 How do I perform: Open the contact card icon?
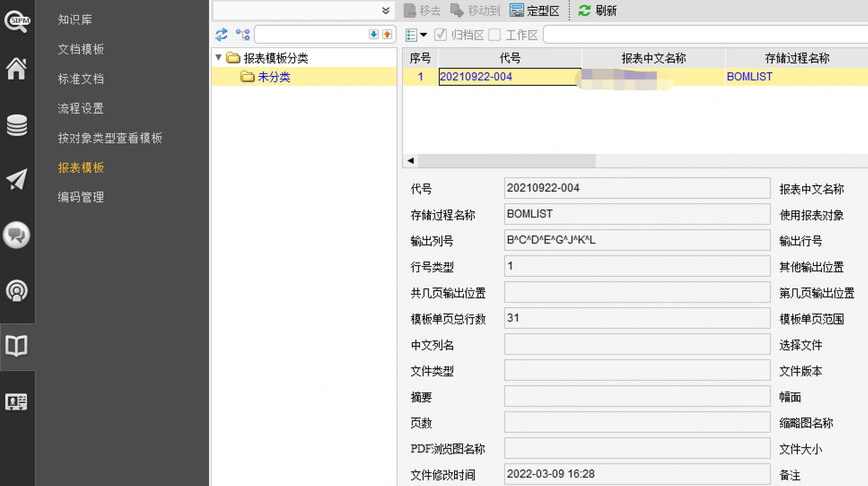click(x=16, y=402)
